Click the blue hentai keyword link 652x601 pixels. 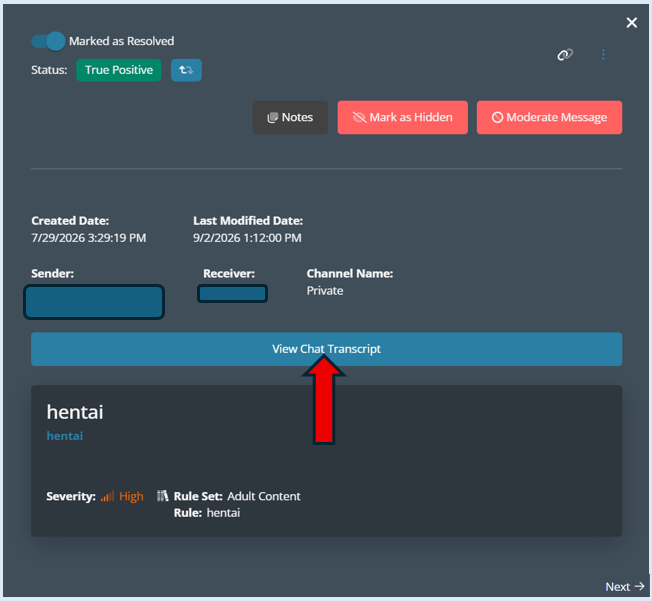pos(65,436)
